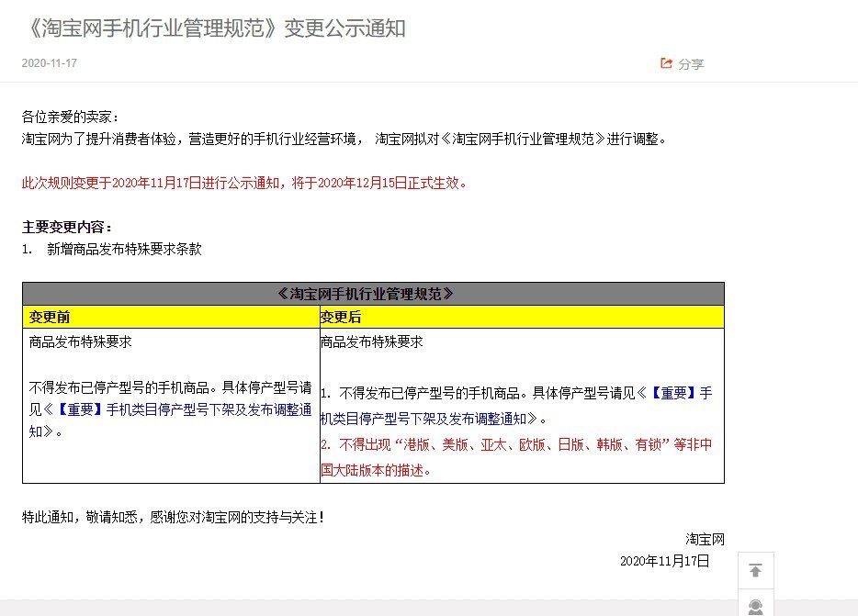Click the closing line starting with 特此通知

(173, 518)
